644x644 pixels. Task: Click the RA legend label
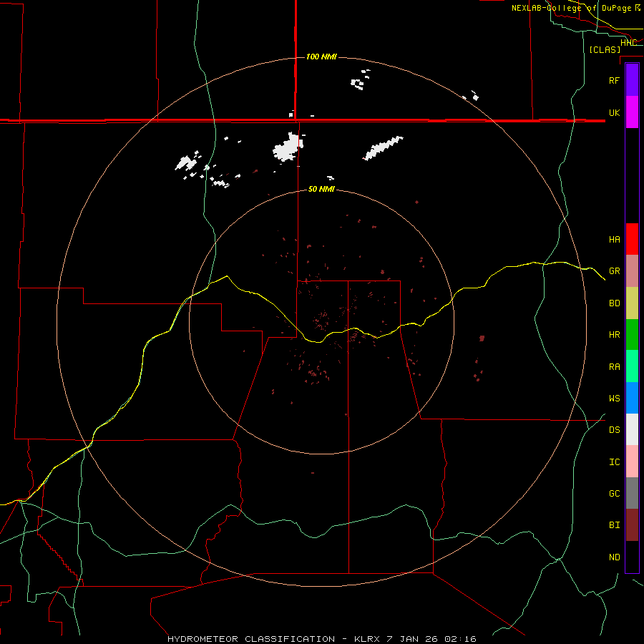pyautogui.click(x=614, y=367)
